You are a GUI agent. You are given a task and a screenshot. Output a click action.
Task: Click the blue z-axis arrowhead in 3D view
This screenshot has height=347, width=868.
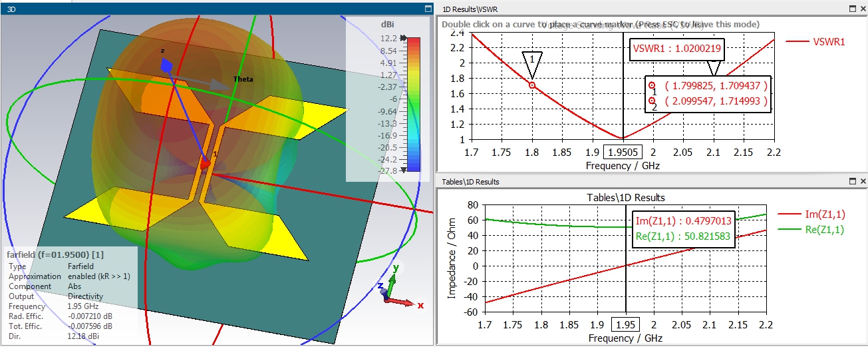(x=167, y=65)
